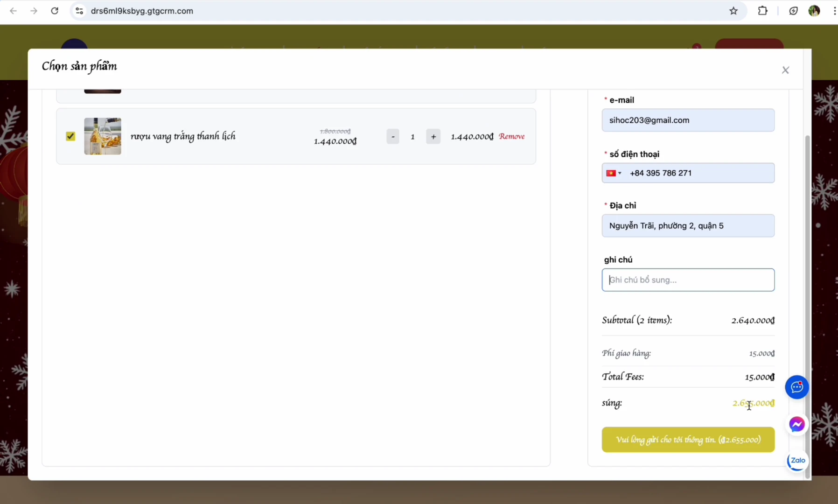
Task: Uncheck the rượu vang trắng thanh lịch checkbox
Action: [x=70, y=136]
